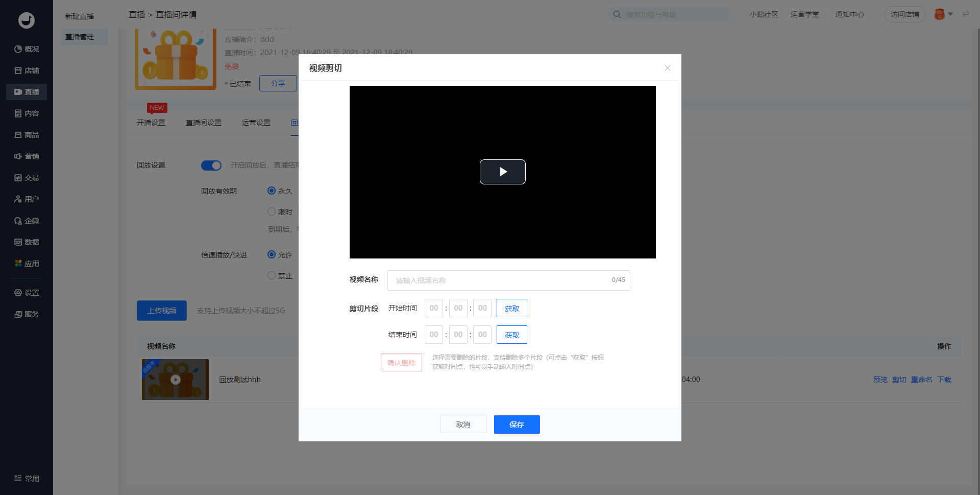This screenshot has height=495, width=980.
Task: Click 获取 next to 开始时间
Action: [x=511, y=309]
